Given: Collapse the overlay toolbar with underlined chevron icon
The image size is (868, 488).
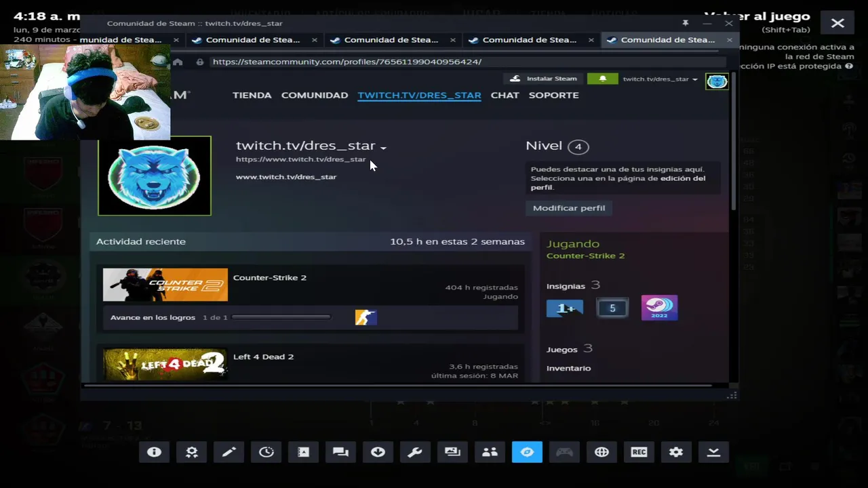Looking at the screenshot, I should pos(713,452).
